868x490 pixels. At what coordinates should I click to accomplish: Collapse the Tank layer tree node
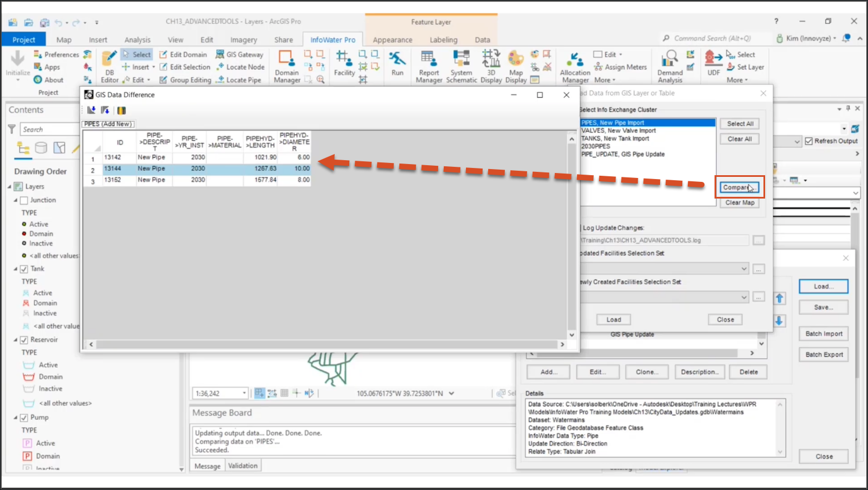click(16, 269)
